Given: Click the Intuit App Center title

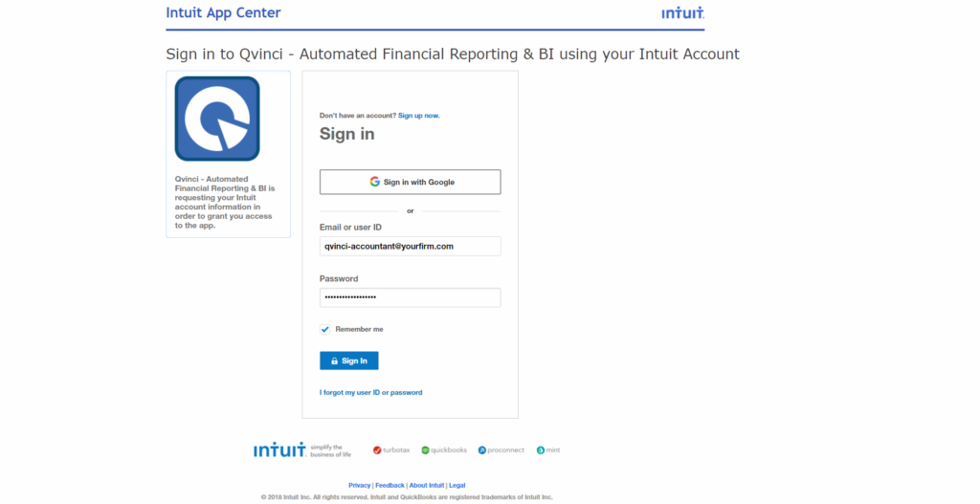Looking at the screenshot, I should click(223, 13).
